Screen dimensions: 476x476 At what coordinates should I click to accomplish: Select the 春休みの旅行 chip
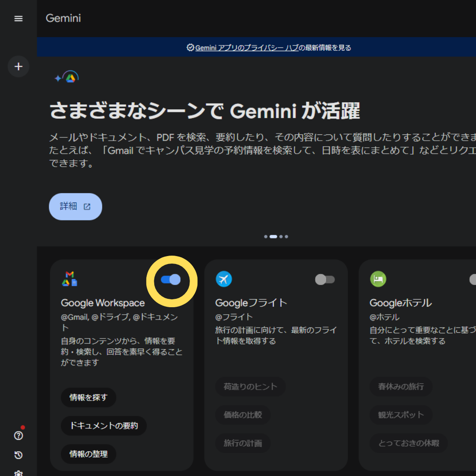tap(401, 387)
